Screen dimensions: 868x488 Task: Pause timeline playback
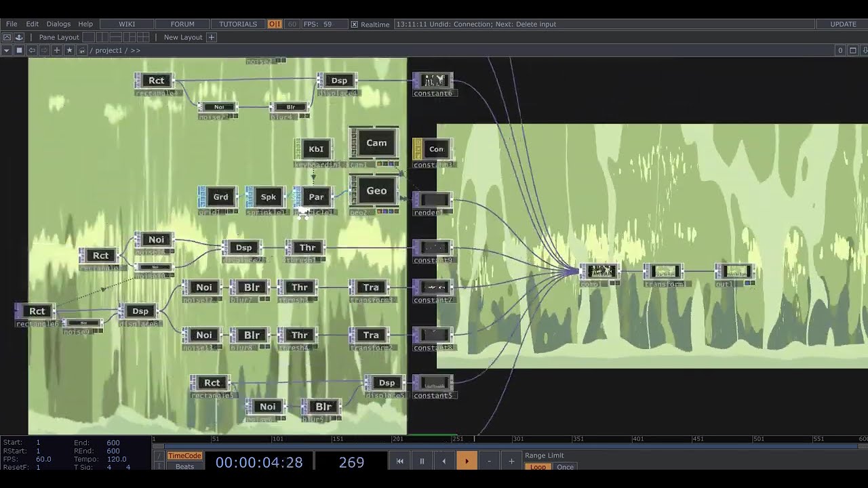pyautogui.click(x=422, y=461)
